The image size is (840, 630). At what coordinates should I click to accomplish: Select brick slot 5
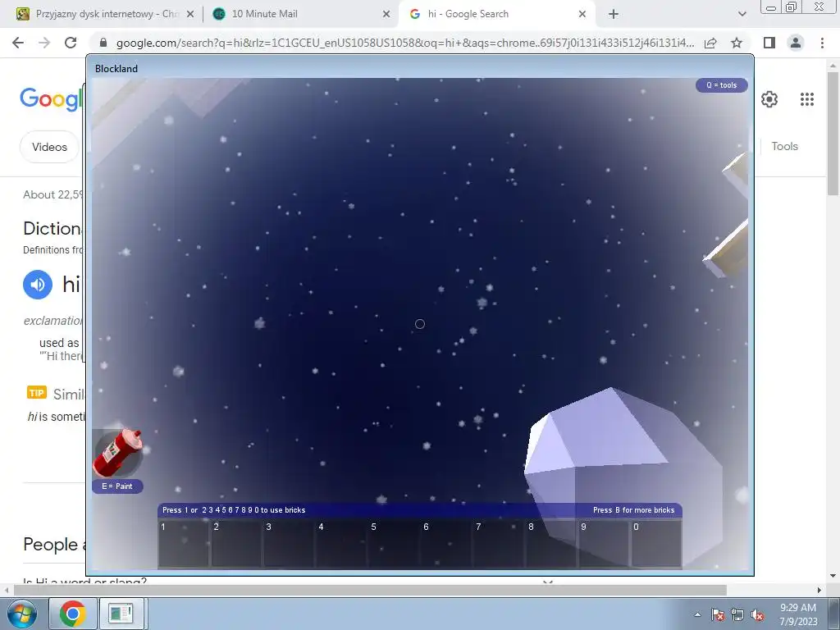(393, 543)
